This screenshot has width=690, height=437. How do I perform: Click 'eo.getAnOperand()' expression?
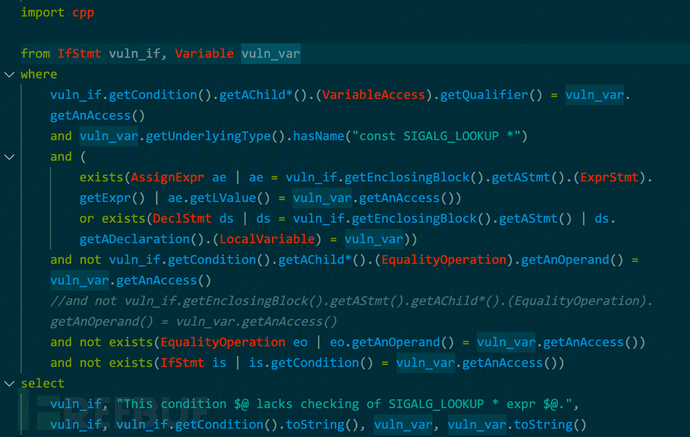(392, 342)
